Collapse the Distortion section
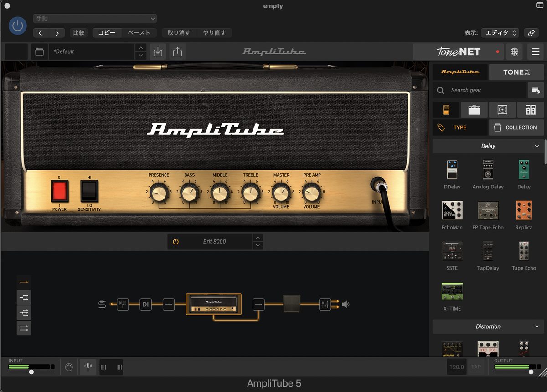Viewport: 547px width, 392px height. tap(488, 326)
